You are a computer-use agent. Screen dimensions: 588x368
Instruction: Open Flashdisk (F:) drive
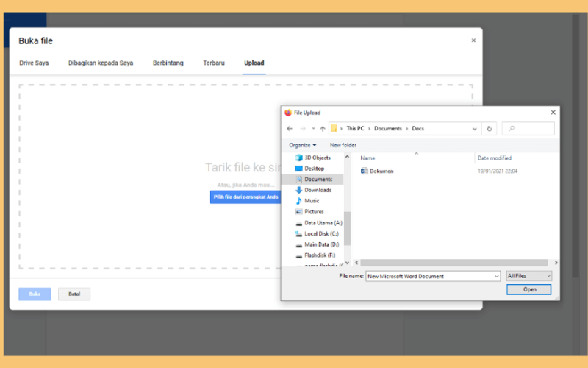(320, 255)
